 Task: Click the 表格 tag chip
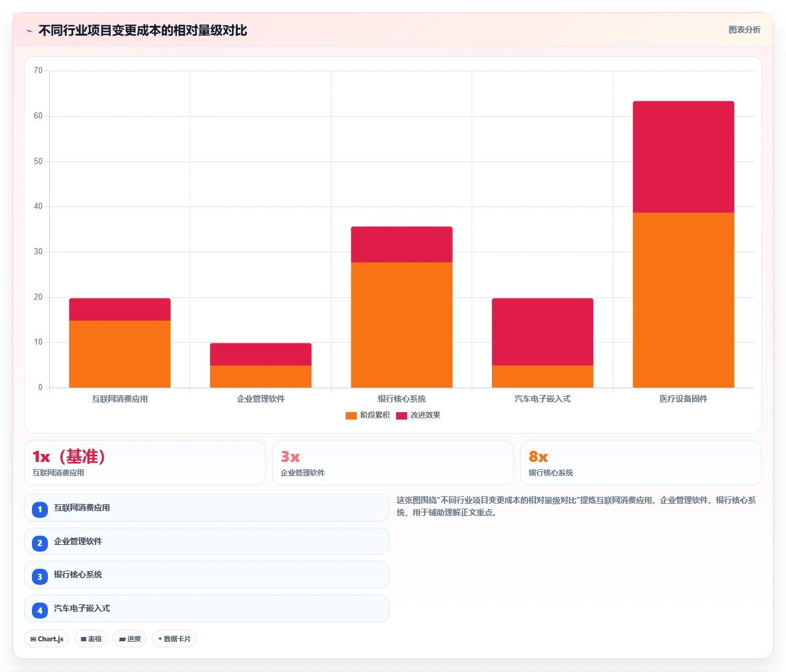[91, 639]
